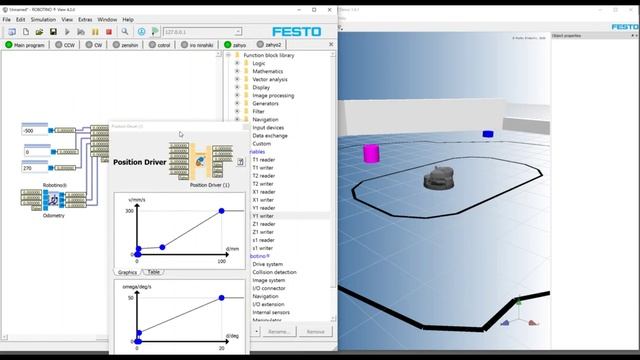Viewport: 640px width, 360px height.
Task: Switch to the cotrol tab
Action: pyautogui.click(x=160, y=45)
